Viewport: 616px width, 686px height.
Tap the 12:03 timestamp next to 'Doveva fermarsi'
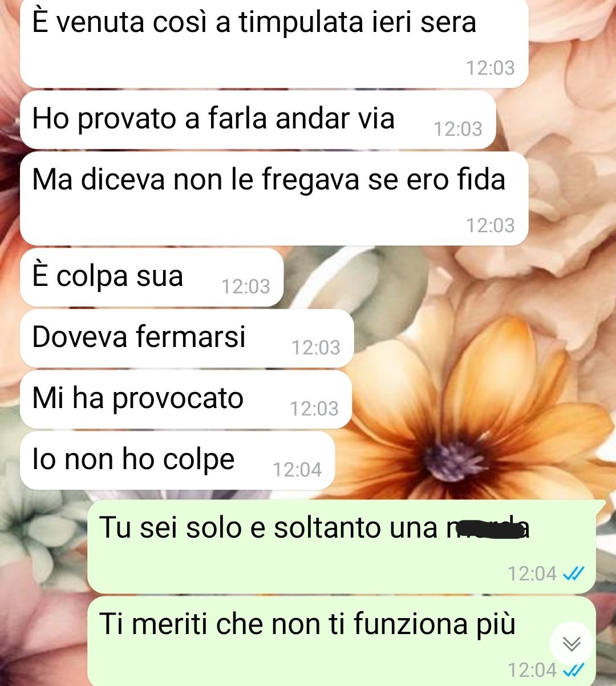[x=316, y=348]
